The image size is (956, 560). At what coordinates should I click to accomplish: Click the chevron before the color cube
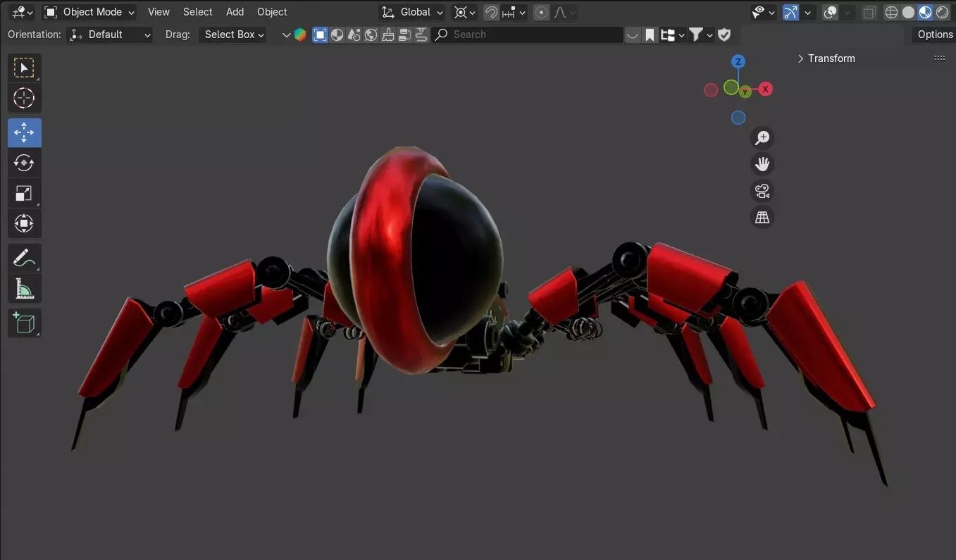pyautogui.click(x=286, y=35)
